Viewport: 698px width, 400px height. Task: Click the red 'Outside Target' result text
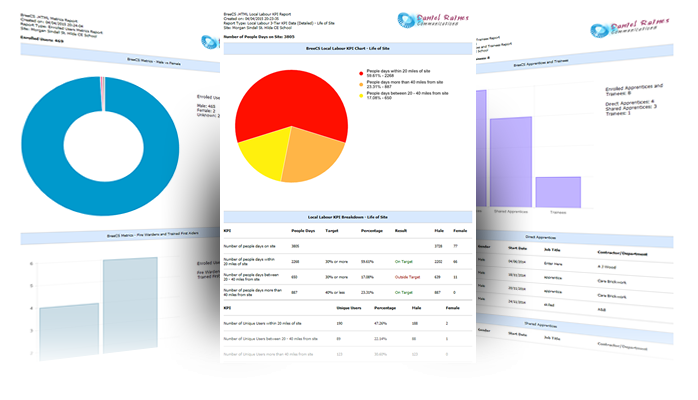405,276
